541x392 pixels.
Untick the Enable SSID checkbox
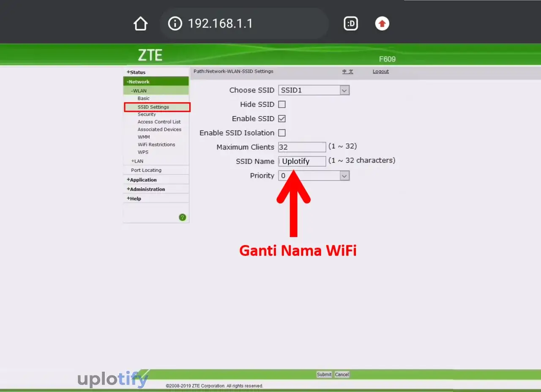click(x=282, y=119)
